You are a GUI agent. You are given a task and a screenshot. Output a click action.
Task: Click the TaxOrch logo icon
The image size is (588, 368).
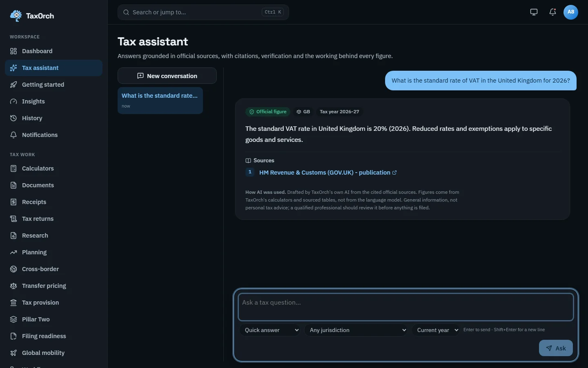(x=16, y=16)
